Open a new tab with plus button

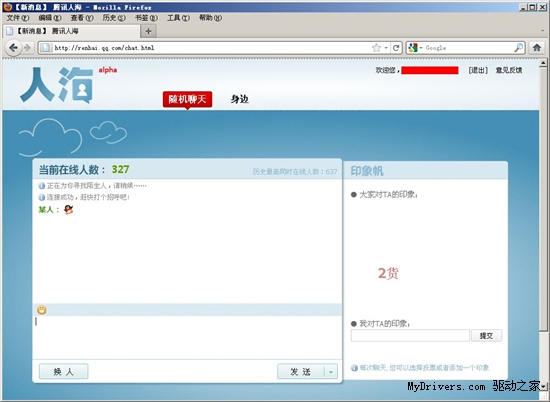[x=148, y=31]
